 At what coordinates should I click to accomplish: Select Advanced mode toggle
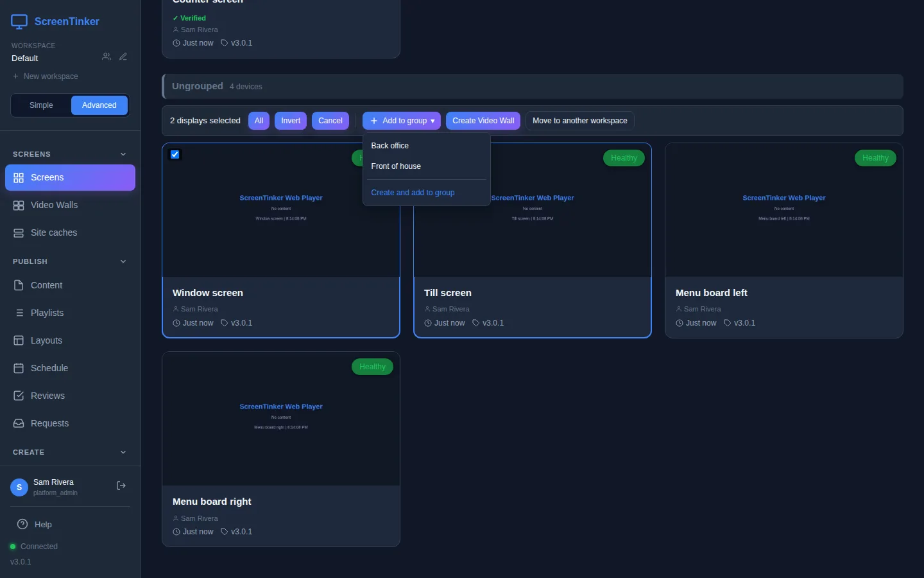(x=99, y=105)
